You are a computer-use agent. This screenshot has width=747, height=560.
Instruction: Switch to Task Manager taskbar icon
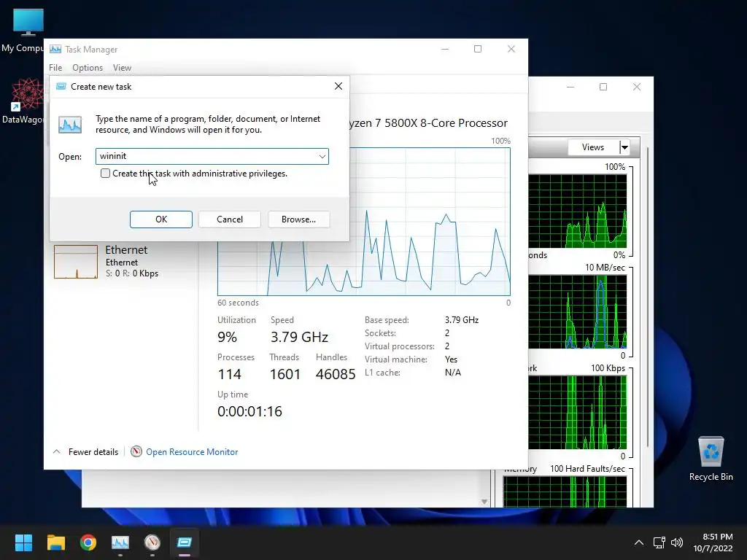120,542
